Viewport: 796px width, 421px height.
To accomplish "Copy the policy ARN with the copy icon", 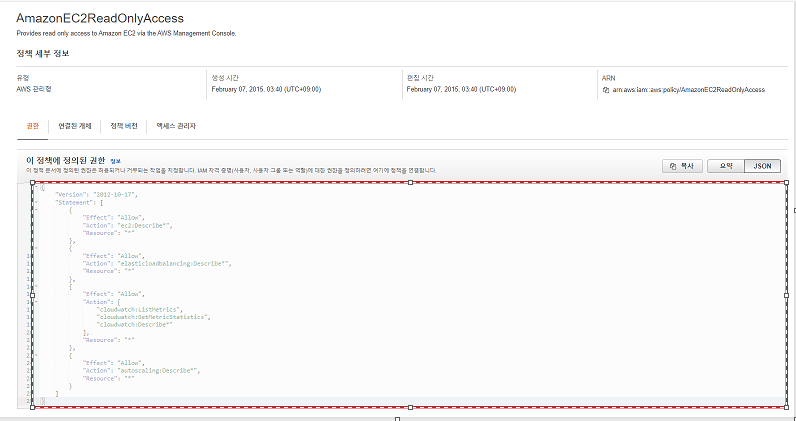I will click(x=606, y=90).
